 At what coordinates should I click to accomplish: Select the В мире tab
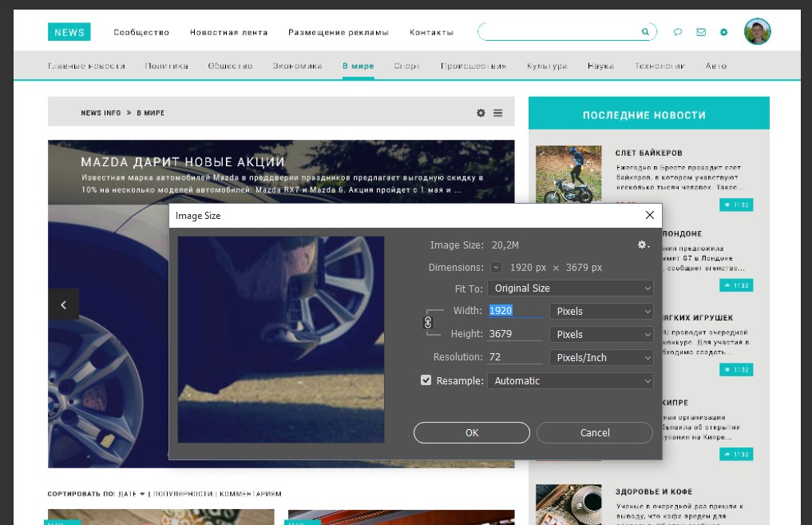[x=358, y=66]
